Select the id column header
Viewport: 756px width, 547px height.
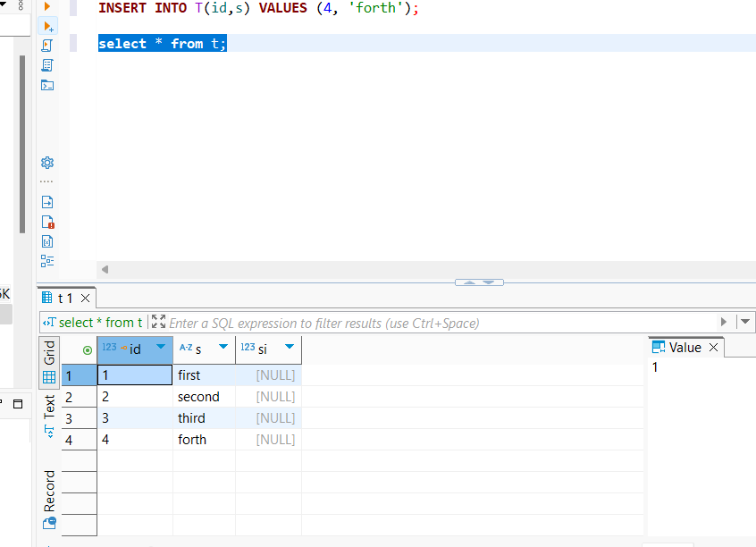(x=135, y=349)
